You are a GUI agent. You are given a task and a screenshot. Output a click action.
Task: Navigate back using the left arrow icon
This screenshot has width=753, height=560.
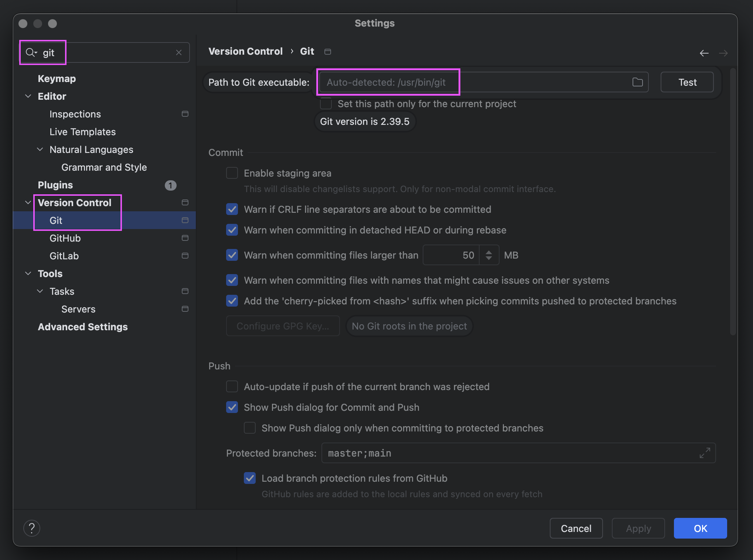click(704, 53)
